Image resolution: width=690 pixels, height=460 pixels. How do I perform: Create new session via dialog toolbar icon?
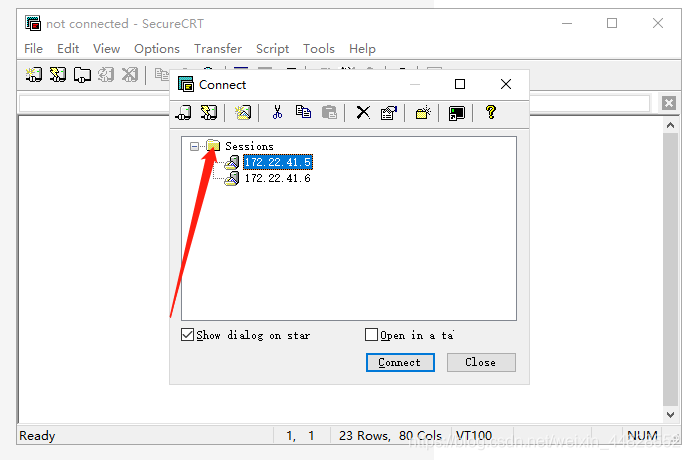(242, 113)
